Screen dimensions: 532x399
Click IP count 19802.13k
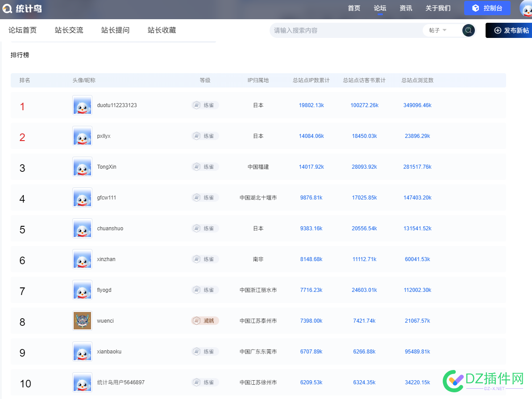[x=311, y=105]
